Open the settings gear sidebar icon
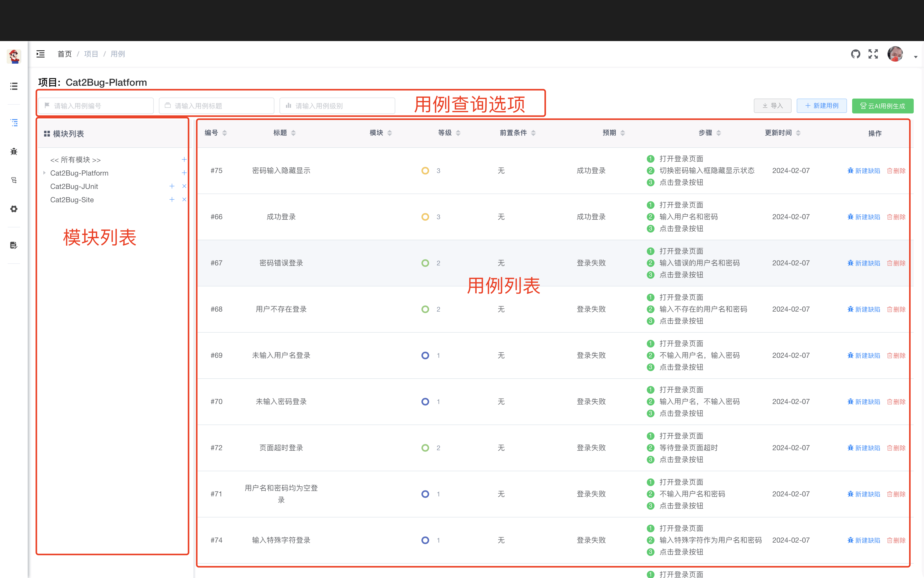Image resolution: width=924 pixels, height=578 pixels. 14,209
